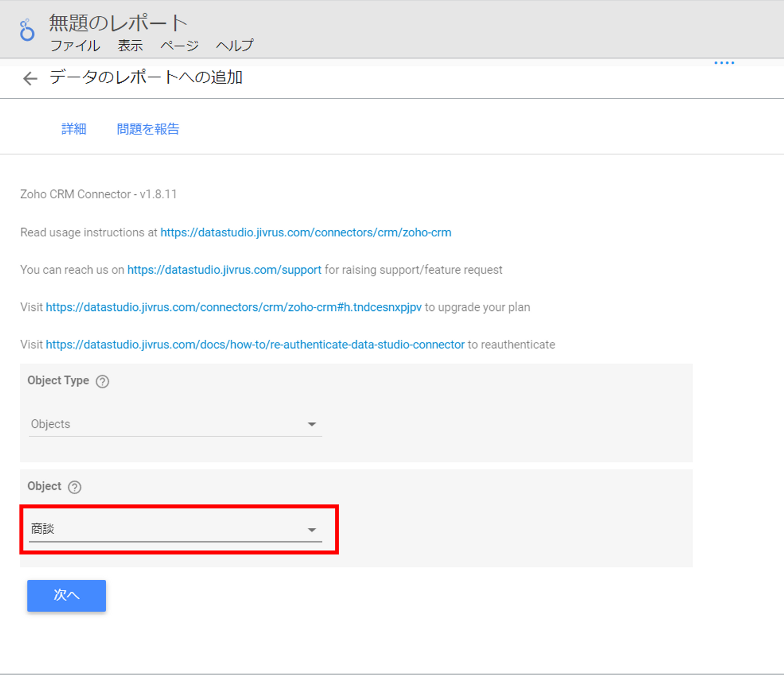Expand the Object dropdown showing 商談
Screen dimensions: 784x692
click(175, 529)
